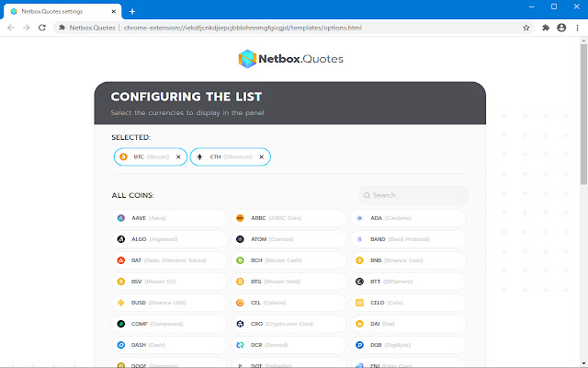Click the BAT token icon
Image resolution: width=588 pixels, height=368 pixels.
(120, 260)
